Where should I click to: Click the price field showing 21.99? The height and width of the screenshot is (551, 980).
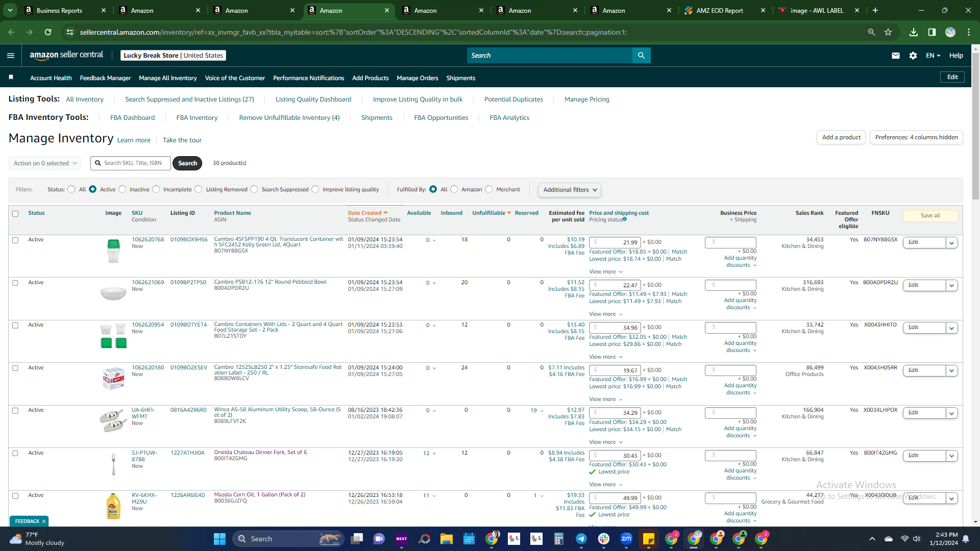click(x=615, y=242)
